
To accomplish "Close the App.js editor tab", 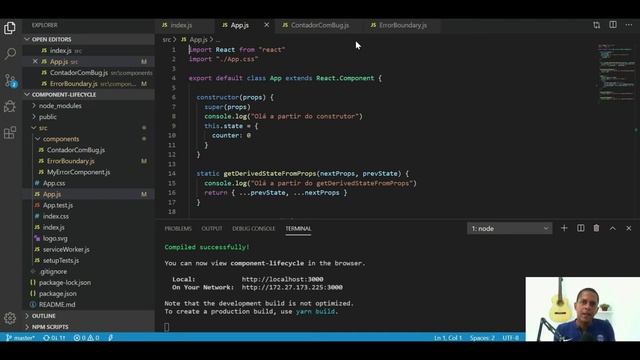I will [x=267, y=25].
